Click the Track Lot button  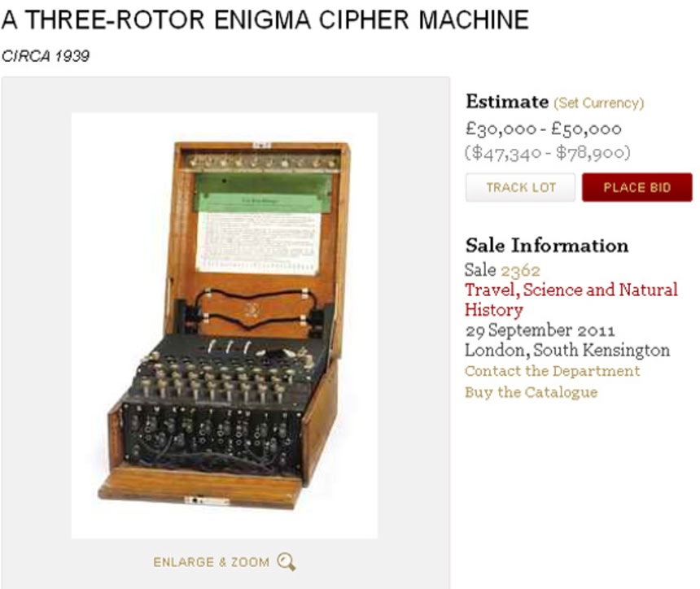click(x=521, y=187)
